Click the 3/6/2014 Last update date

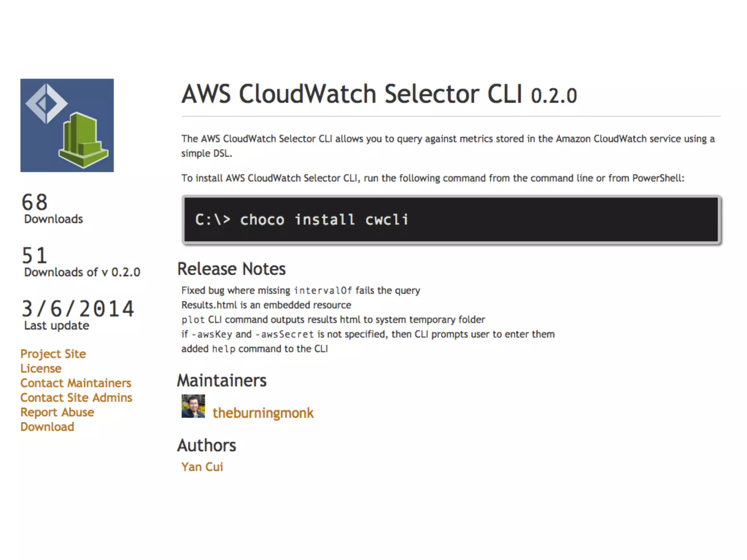(x=78, y=315)
